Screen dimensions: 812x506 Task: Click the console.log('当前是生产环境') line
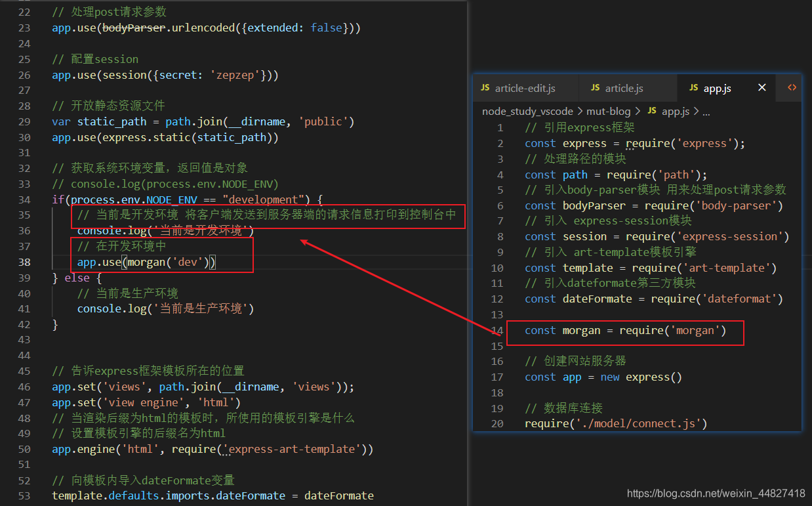165,308
